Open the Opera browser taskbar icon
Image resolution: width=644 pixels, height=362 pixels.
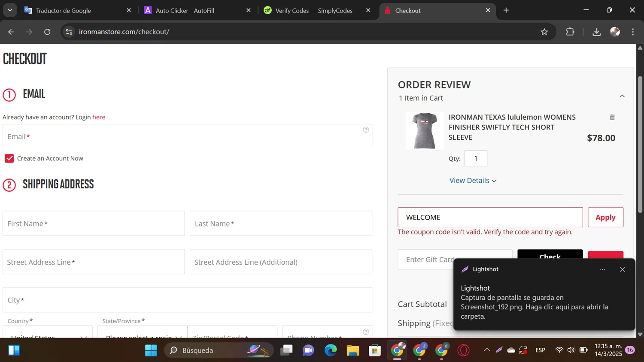[464, 350]
